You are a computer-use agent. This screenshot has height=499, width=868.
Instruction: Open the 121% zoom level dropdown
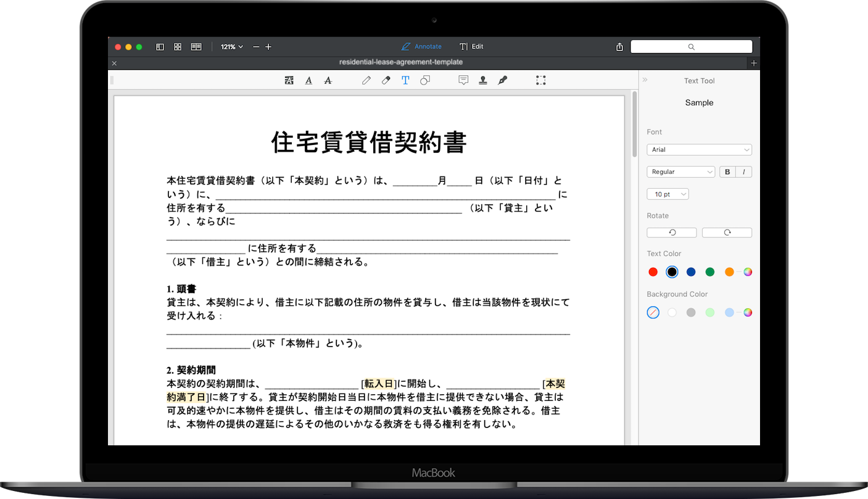[232, 47]
